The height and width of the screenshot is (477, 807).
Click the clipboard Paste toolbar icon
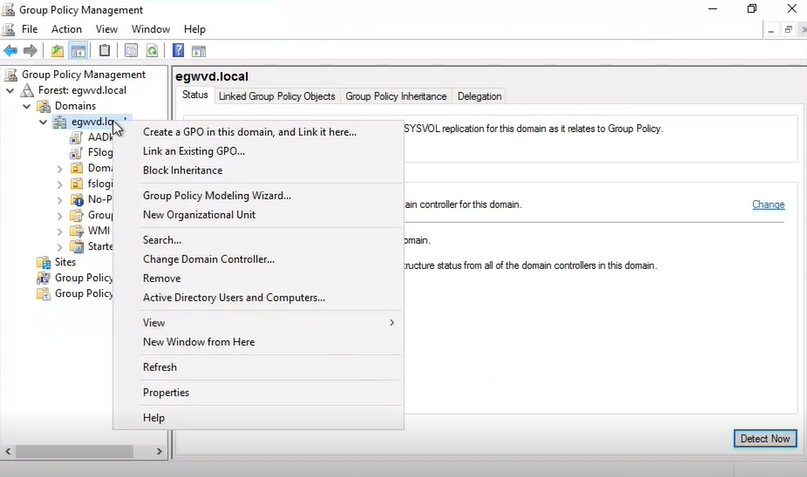click(104, 50)
